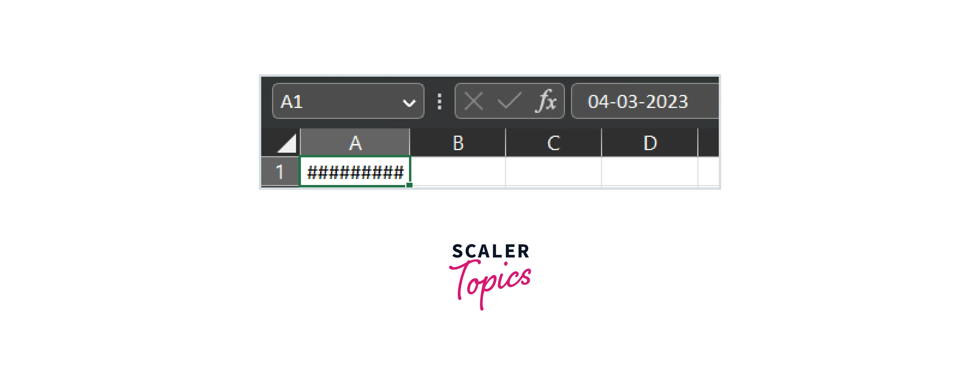Select empty cell C1
Viewport: 980px width, 366px height.
coord(553,172)
